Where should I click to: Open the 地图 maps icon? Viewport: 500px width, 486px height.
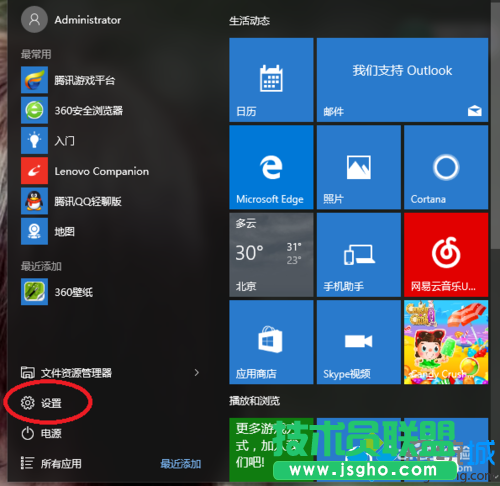point(34,231)
